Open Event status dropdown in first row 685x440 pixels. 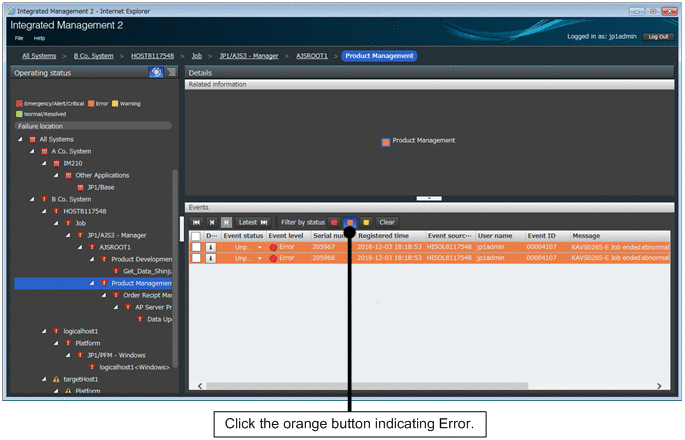260,246
